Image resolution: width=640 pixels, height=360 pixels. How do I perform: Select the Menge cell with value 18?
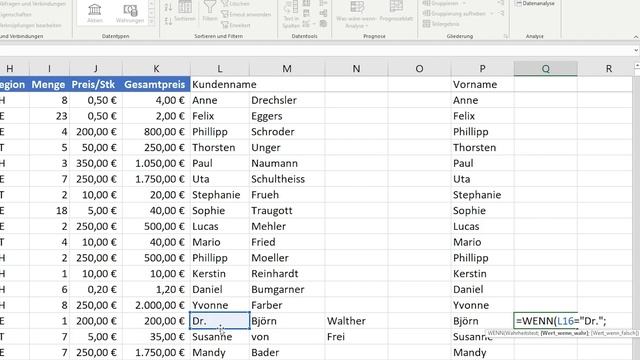(49, 211)
